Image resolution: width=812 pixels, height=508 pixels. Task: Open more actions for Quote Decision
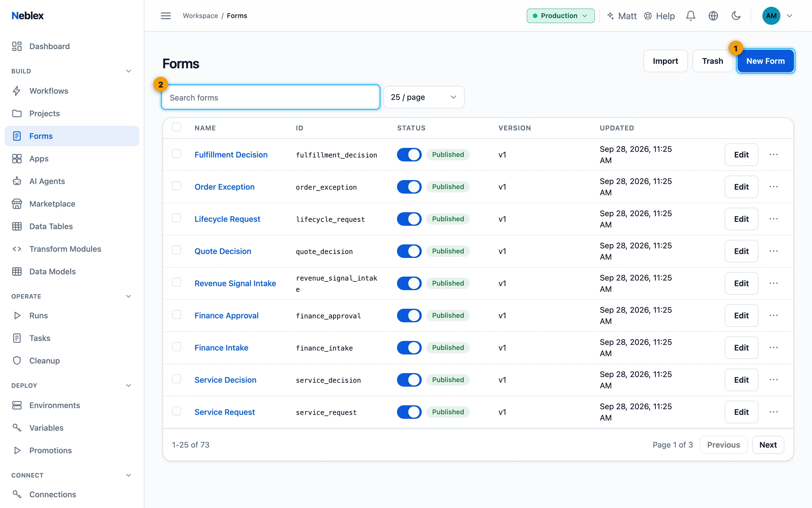coord(773,251)
